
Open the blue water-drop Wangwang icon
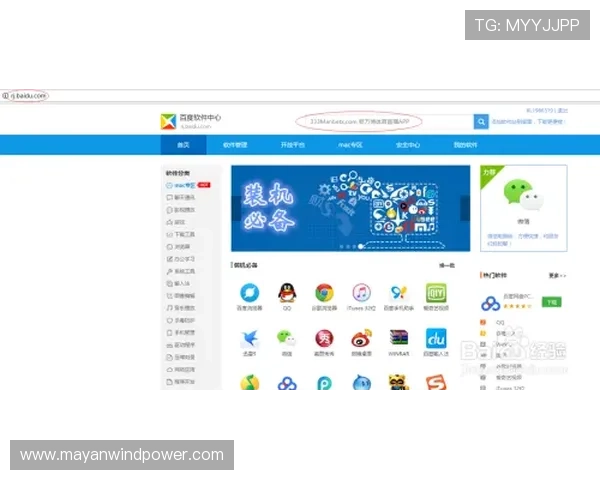point(361,383)
